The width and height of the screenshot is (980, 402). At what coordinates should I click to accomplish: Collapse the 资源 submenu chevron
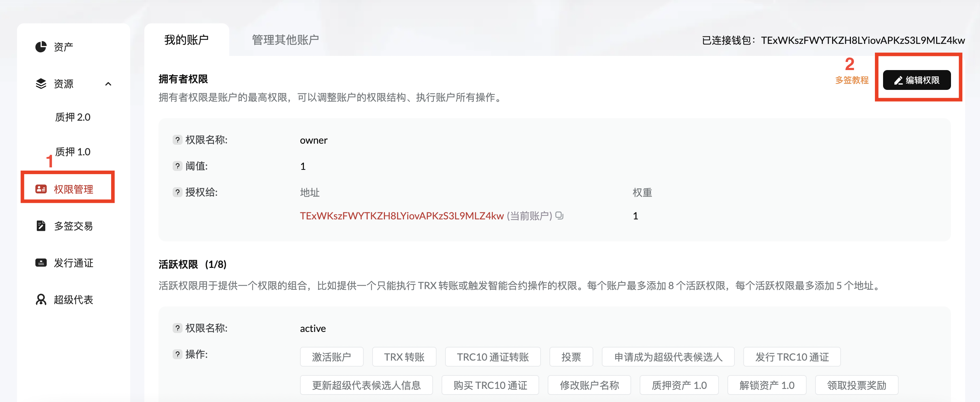108,84
